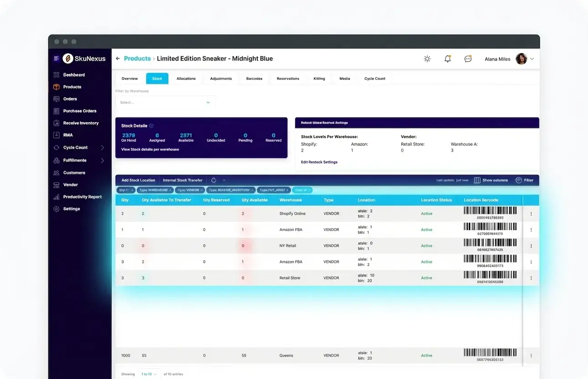Viewport: 588px width, 379px height.
Task: Toggle the light/dark theme sun icon
Action: click(427, 59)
